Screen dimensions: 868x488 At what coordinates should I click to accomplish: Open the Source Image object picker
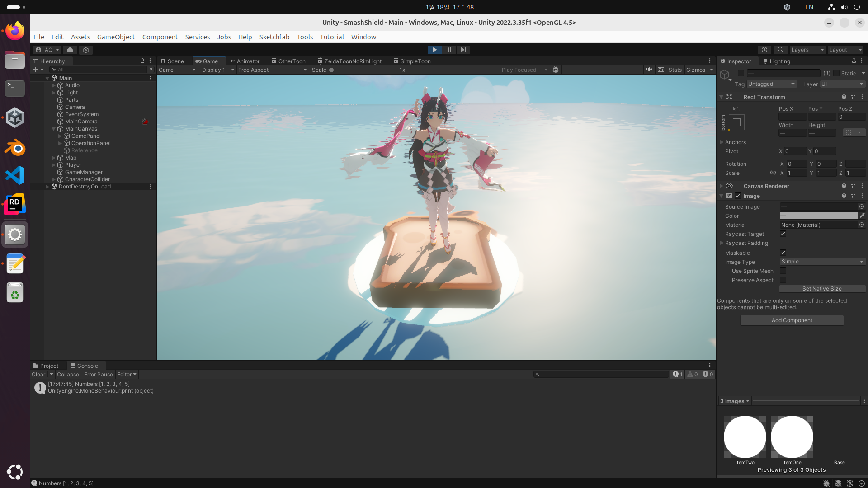pos(862,206)
